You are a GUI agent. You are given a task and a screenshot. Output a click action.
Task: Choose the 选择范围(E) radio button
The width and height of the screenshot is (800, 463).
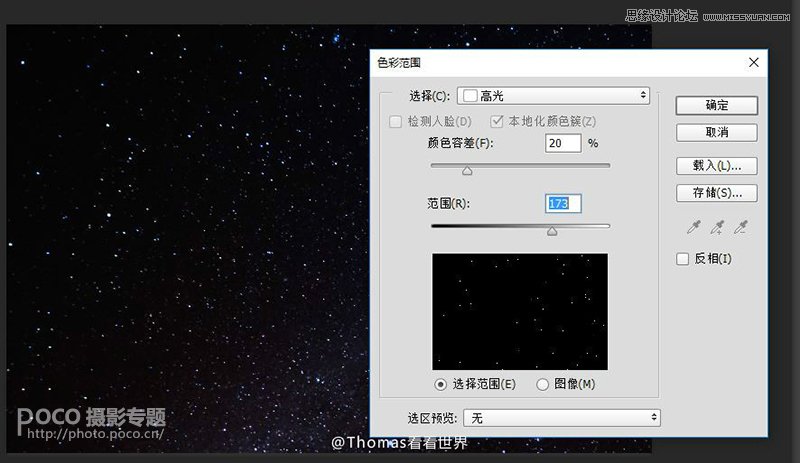(x=440, y=384)
